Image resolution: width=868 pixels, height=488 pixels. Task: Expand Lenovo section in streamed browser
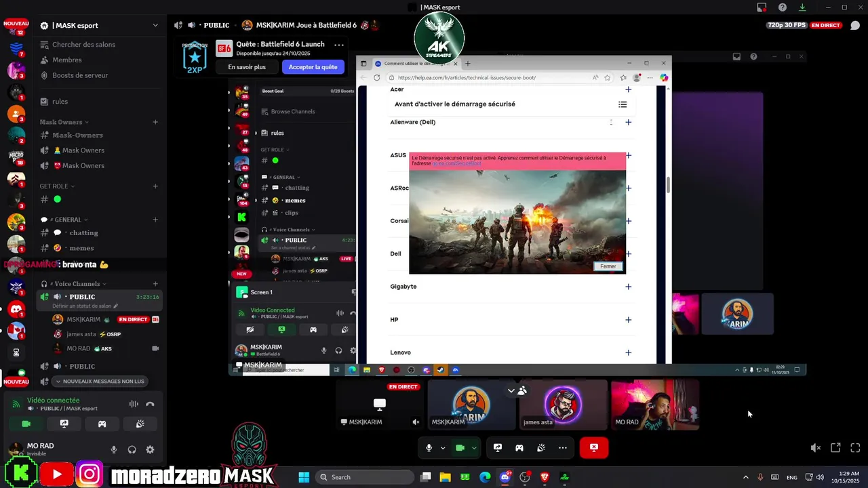628,352
